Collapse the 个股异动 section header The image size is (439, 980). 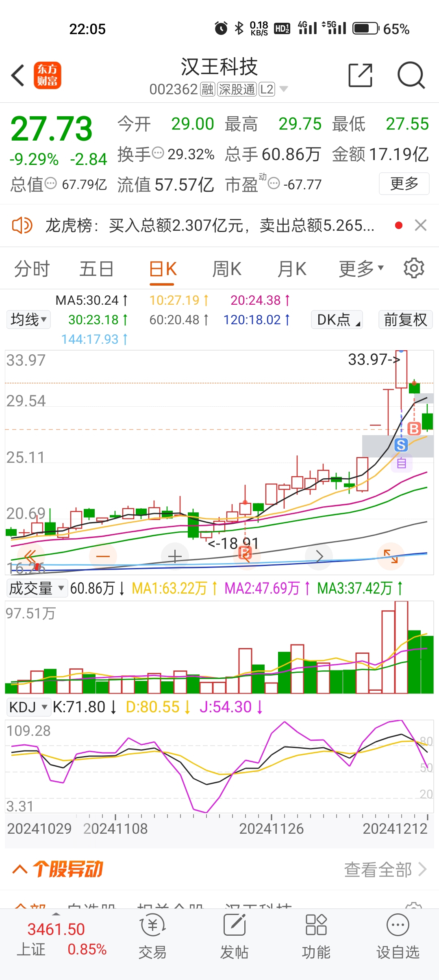(x=58, y=869)
